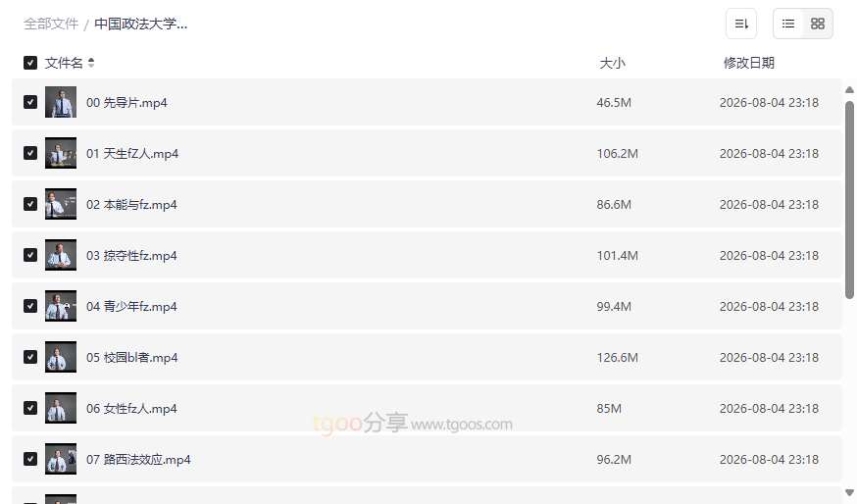Open 05 校园bl者.mp4 video thumbnail
857x504 pixels.
click(x=61, y=357)
